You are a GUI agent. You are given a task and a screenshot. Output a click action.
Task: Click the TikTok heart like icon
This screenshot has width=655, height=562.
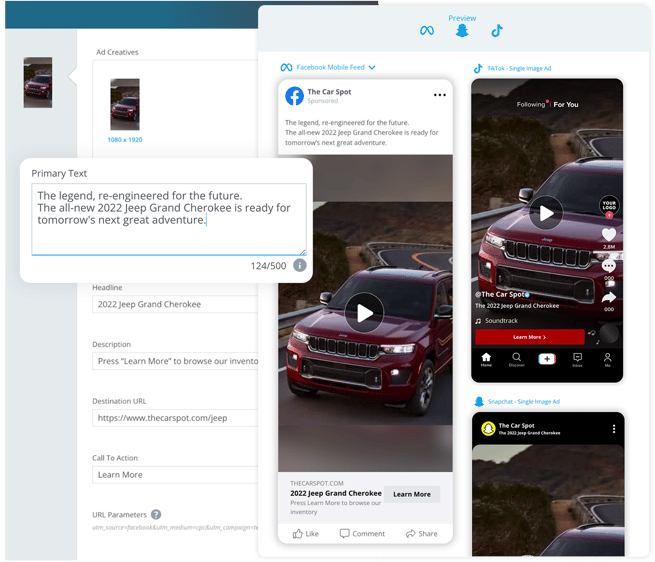609,235
